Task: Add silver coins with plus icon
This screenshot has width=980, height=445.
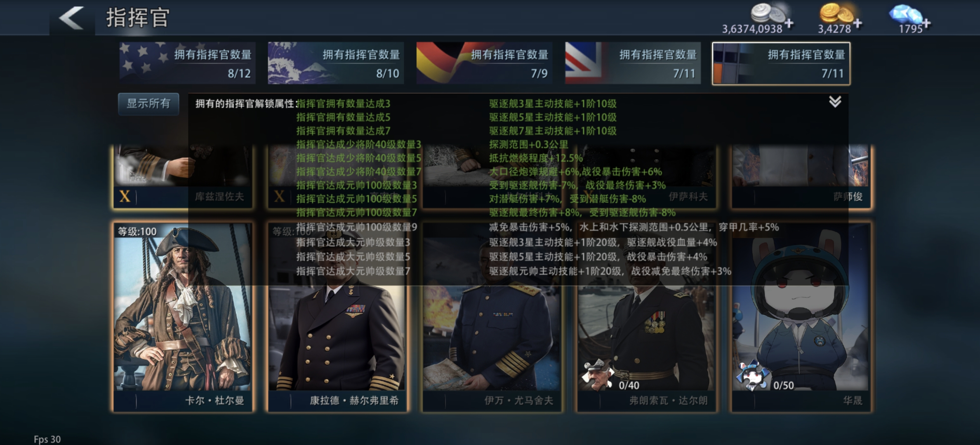Action: point(789,23)
